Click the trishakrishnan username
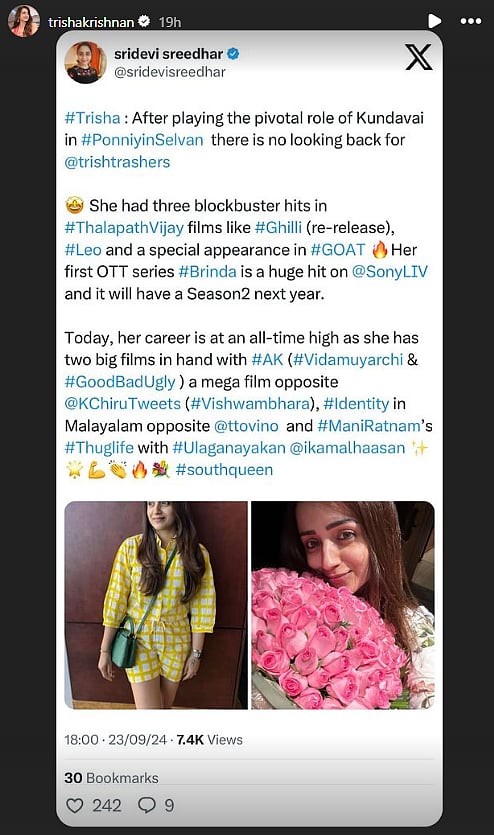494x835 pixels. pos(91,22)
